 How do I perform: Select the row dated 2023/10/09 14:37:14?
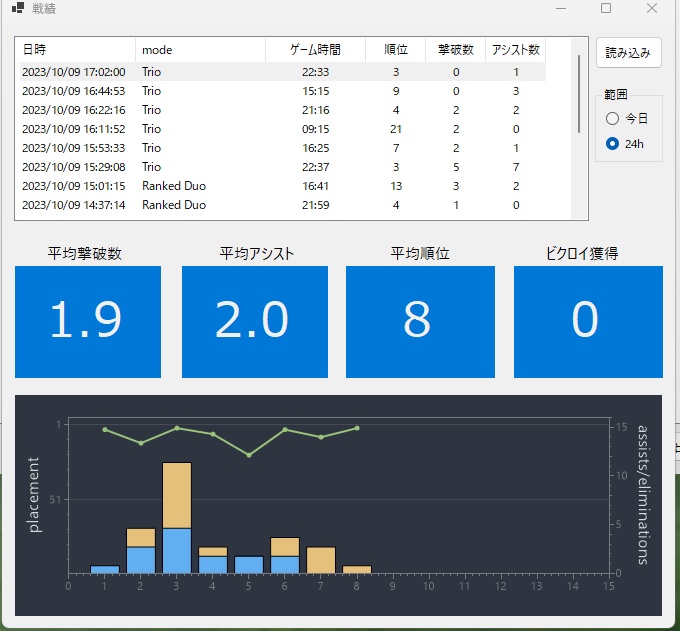coord(283,205)
